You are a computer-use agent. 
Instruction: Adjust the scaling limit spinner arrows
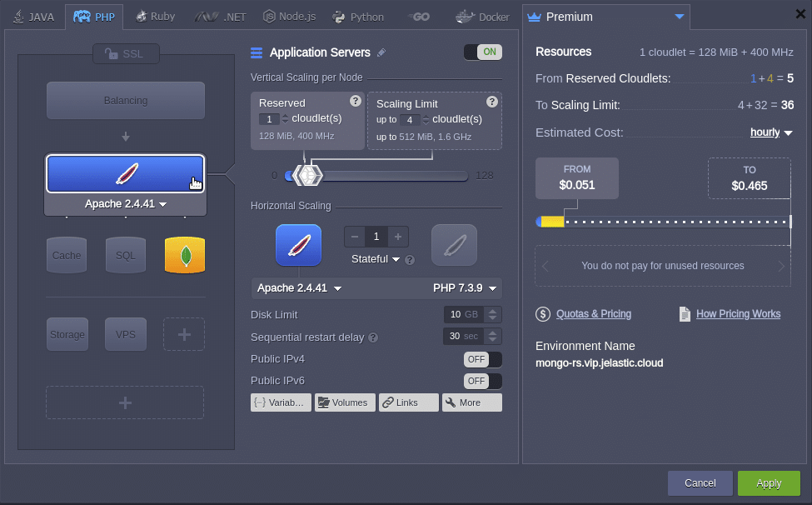coord(426,120)
